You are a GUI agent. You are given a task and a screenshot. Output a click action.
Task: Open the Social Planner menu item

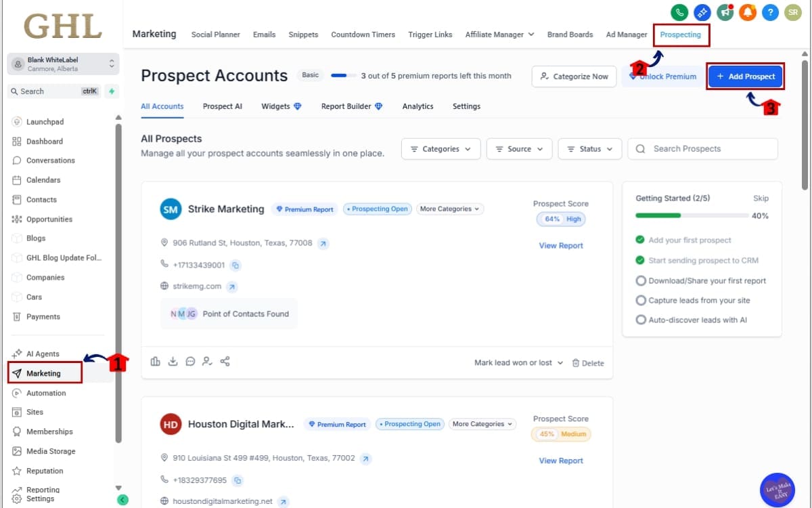point(215,35)
